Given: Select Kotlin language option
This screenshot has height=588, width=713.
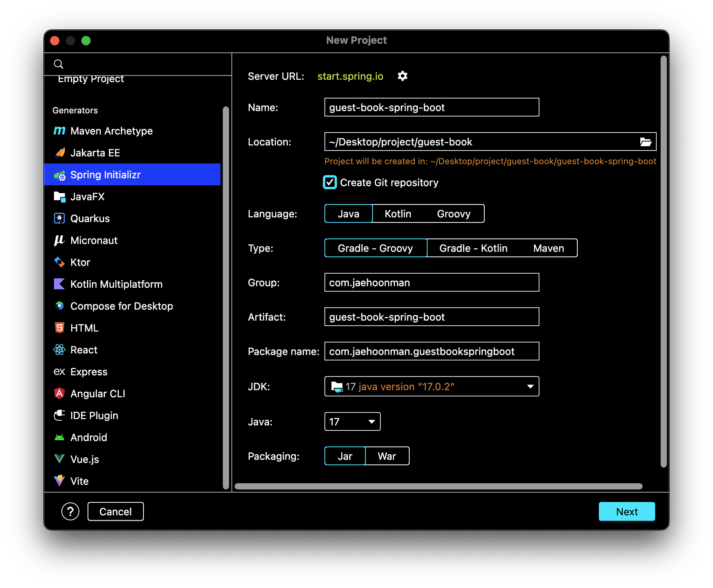Looking at the screenshot, I should 398,214.
